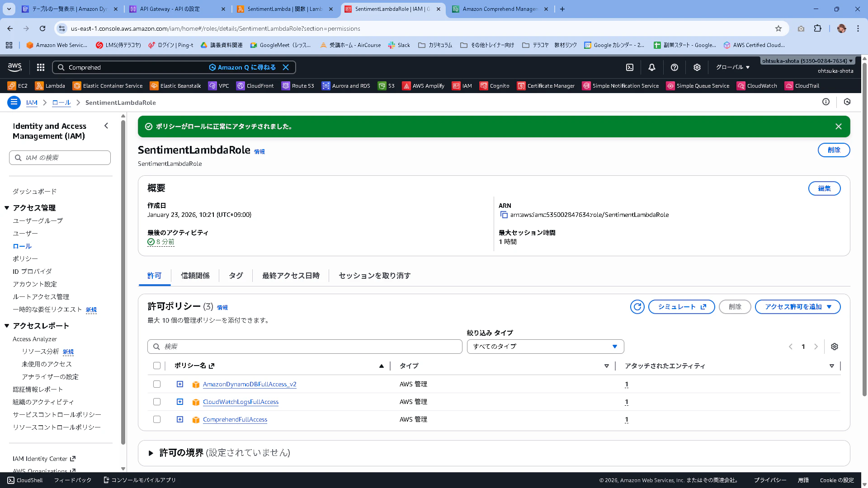Click the summary Edit button
868x488 pixels.
tap(824, 188)
